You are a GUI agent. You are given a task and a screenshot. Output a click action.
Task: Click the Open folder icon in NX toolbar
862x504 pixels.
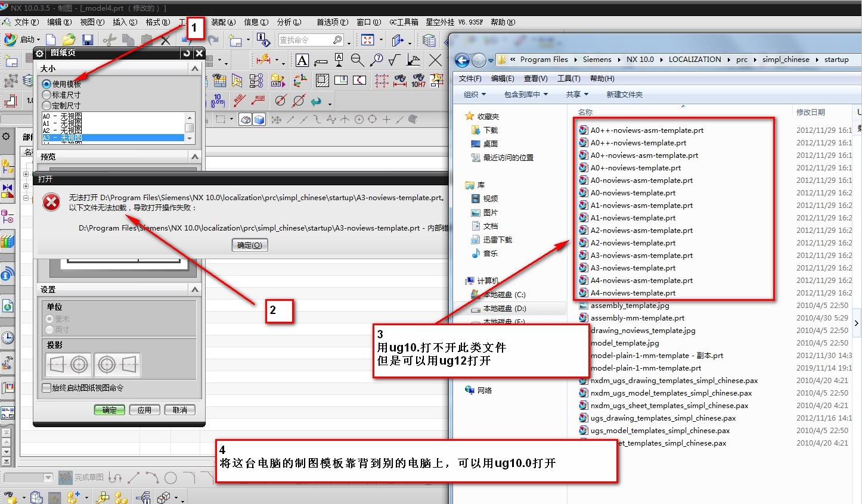[x=69, y=40]
